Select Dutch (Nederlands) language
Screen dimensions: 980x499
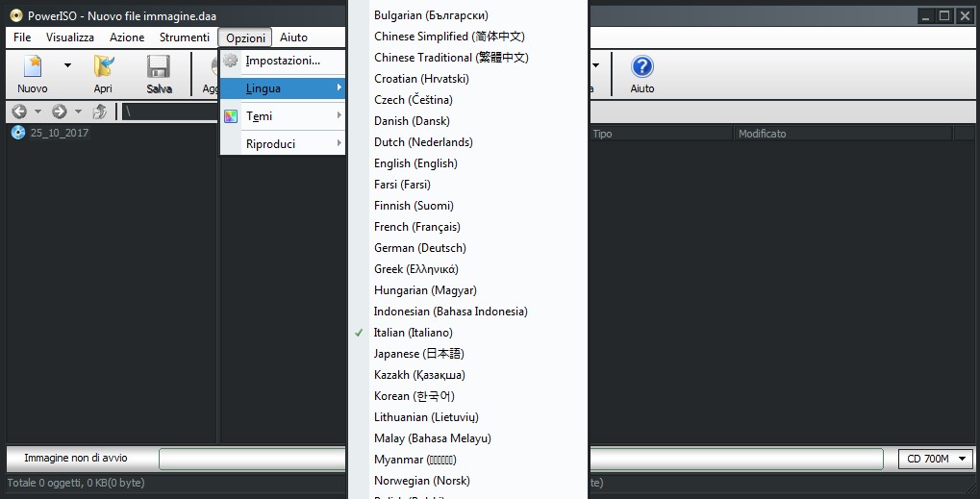pos(468,142)
